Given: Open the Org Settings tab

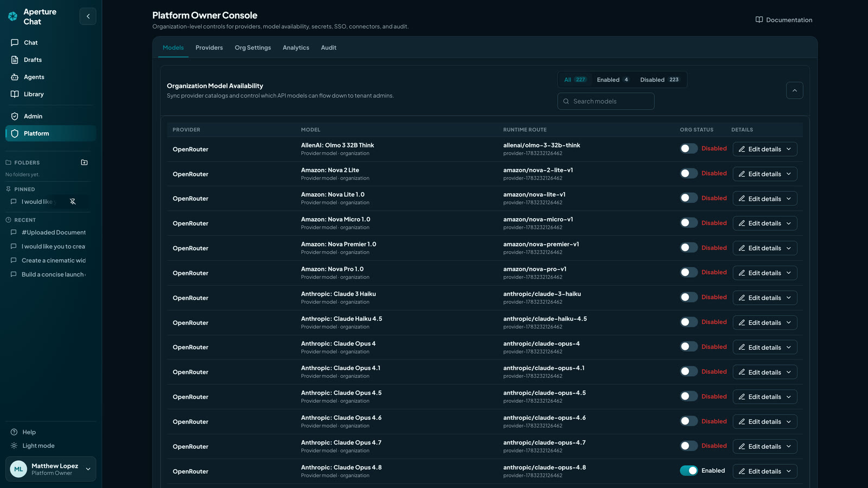Looking at the screenshot, I should pyautogui.click(x=253, y=48).
